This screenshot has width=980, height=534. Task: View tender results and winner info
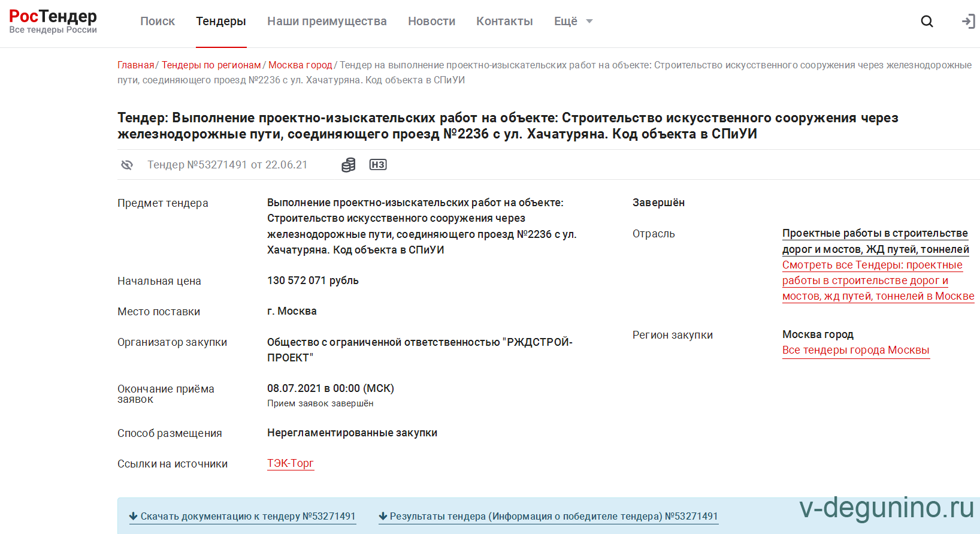(549, 516)
